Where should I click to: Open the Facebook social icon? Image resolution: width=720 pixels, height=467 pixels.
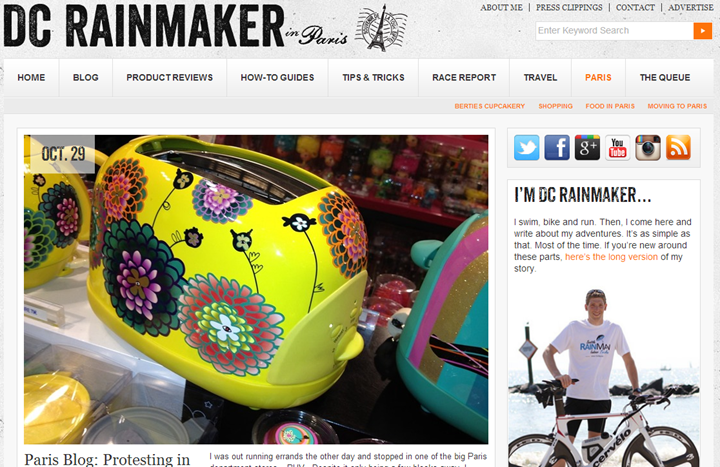point(557,148)
